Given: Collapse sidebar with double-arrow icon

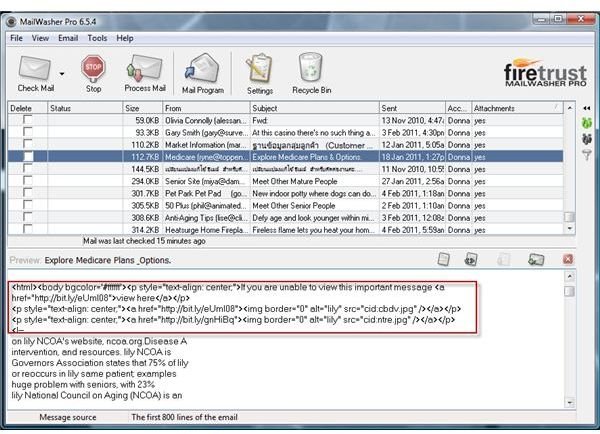Looking at the screenshot, I should (x=587, y=108).
